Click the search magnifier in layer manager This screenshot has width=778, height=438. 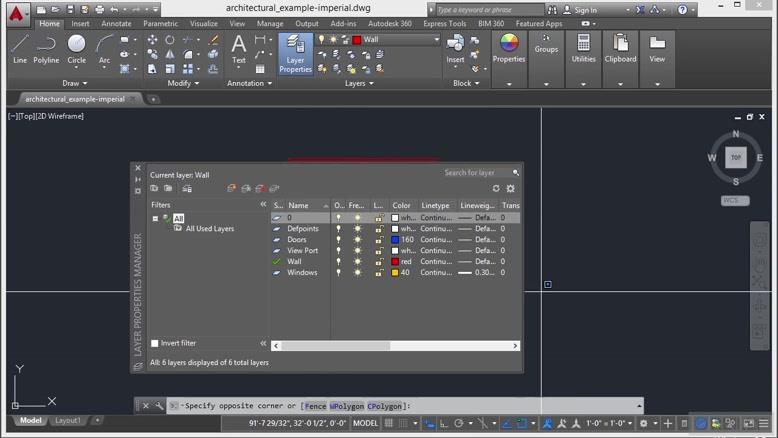coord(516,173)
